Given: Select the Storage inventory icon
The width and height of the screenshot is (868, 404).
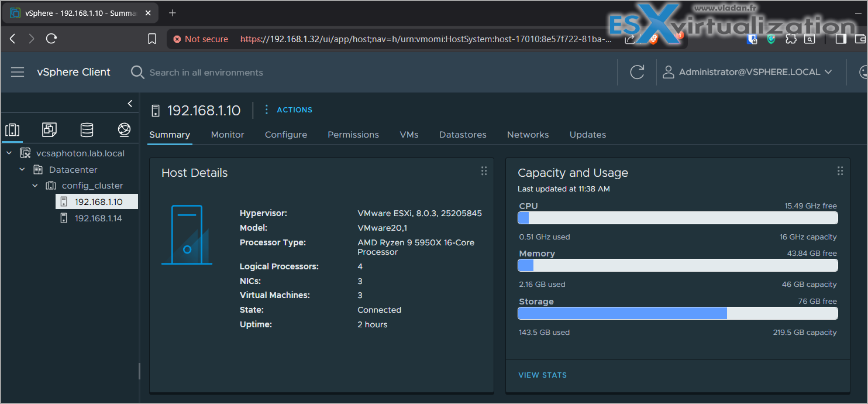Looking at the screenshot, I should [87, 130].
